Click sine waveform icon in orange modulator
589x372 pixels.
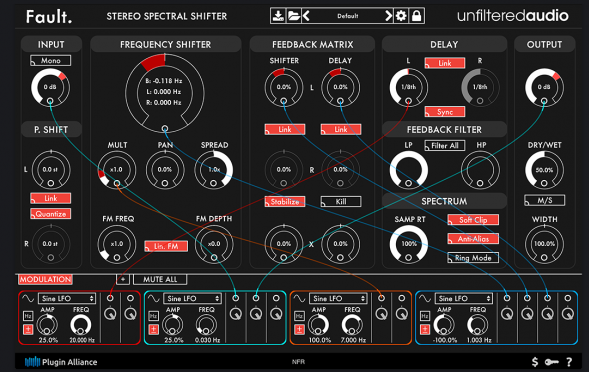pyautogui.click(x=299, y=298)
